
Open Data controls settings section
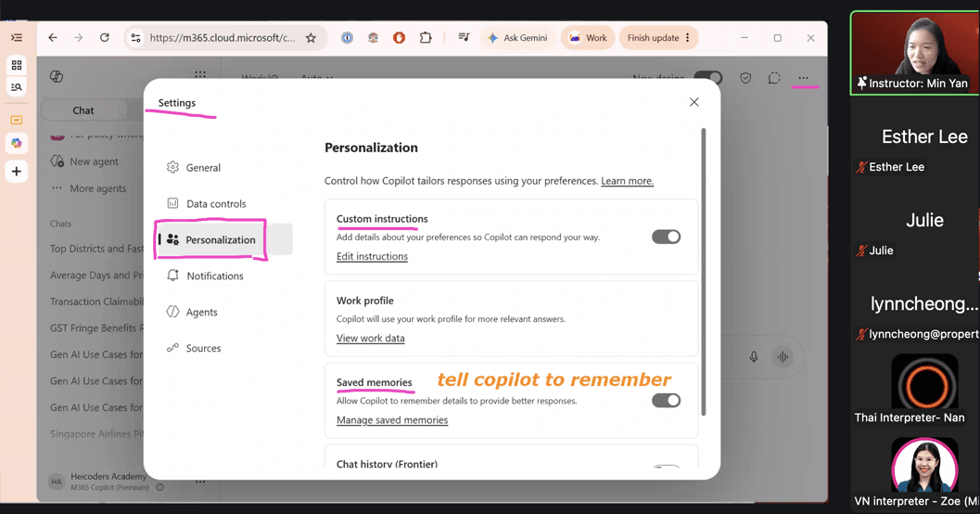pyautogui.click(x=223, y=204)
